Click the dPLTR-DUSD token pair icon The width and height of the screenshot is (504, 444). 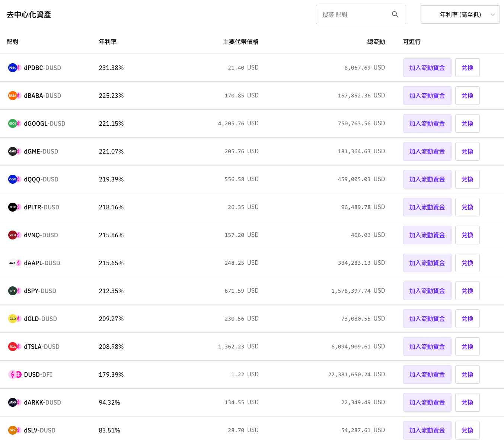pyautogui.click(x=15, y=207)
